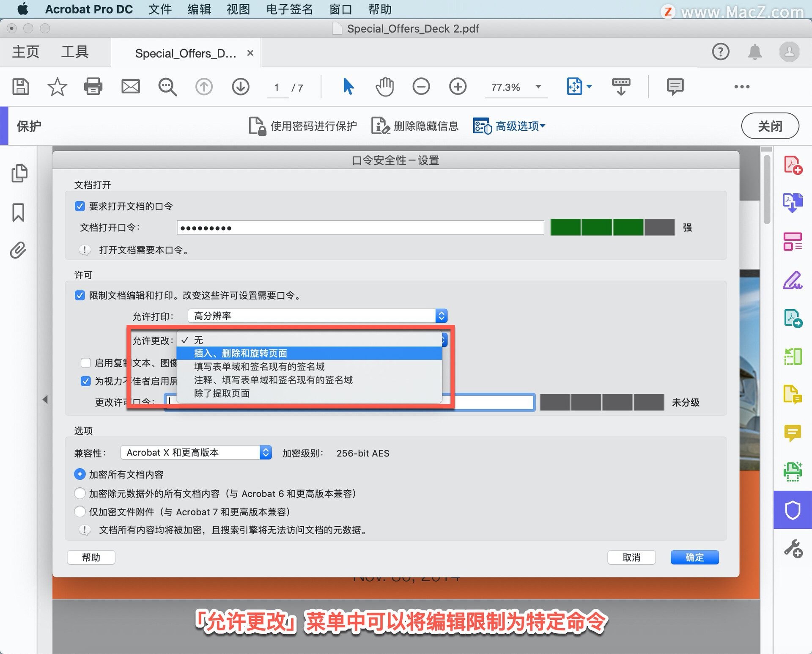Open yellow Comment tool in sidebar
Screen dimensions: 812x654
coord(793,434)
